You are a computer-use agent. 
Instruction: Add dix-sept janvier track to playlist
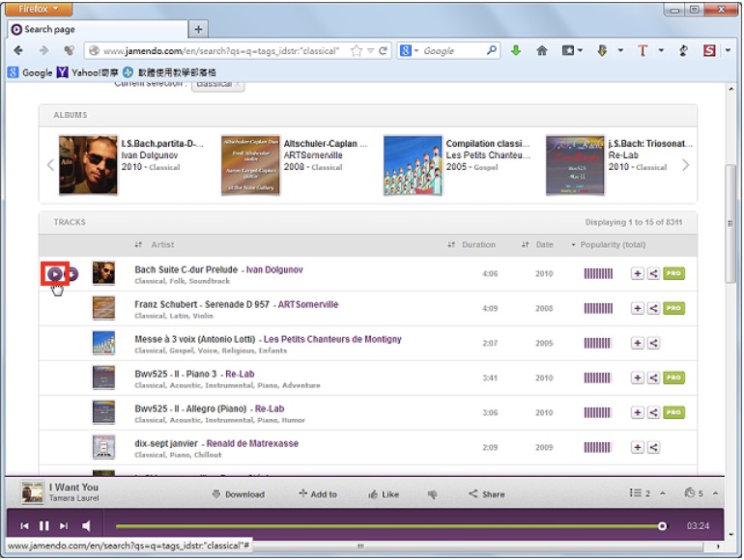[638, 447]
